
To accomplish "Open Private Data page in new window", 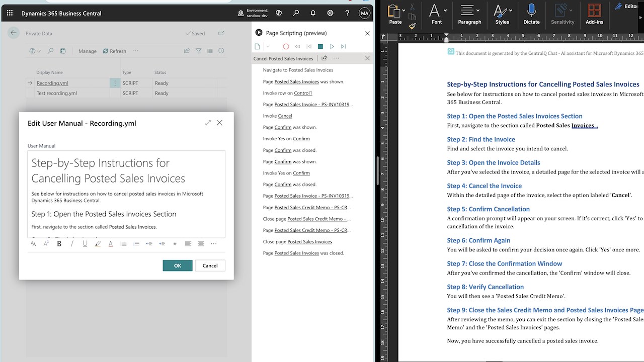I will point(221,33).
